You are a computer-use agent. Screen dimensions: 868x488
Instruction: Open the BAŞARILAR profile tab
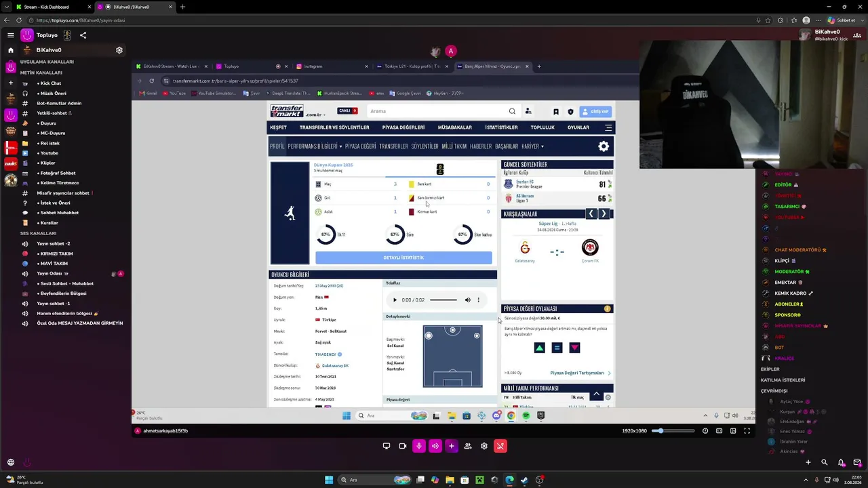[507, 146]
